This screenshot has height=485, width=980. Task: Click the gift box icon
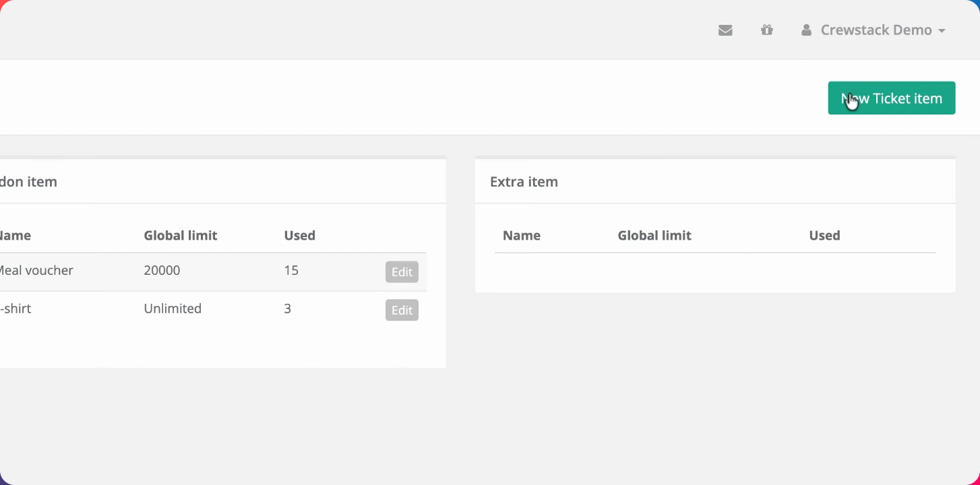(x=766, y=30)
